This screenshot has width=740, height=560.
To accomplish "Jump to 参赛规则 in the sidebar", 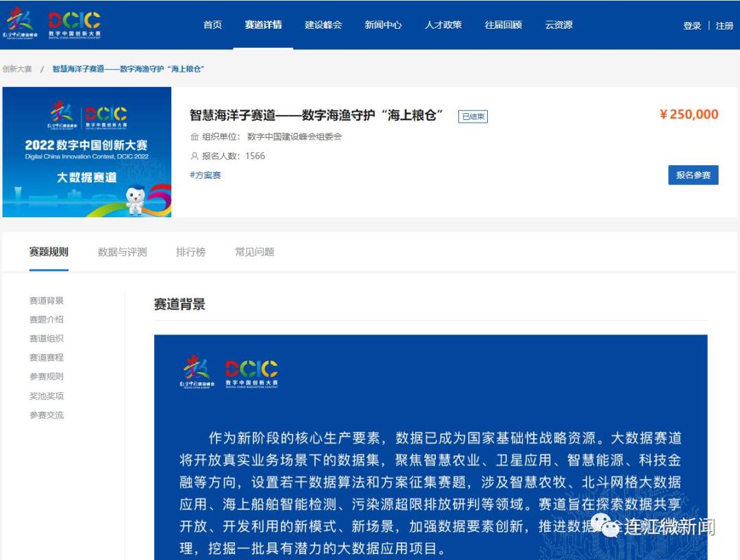I will coord(47,377).
